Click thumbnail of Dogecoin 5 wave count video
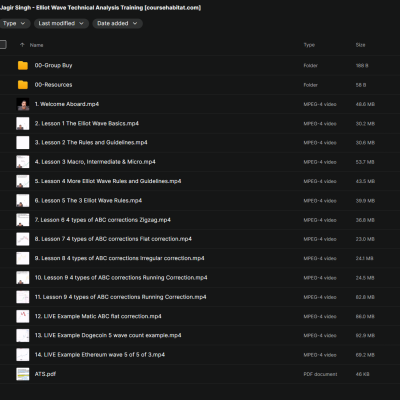Screen dimensions: 400x400 coord(23,335)
